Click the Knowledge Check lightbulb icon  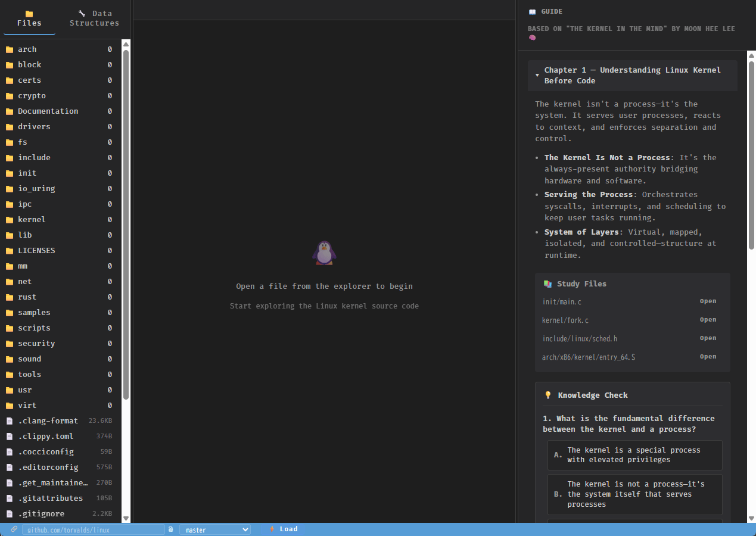click(x=548, y=395)
